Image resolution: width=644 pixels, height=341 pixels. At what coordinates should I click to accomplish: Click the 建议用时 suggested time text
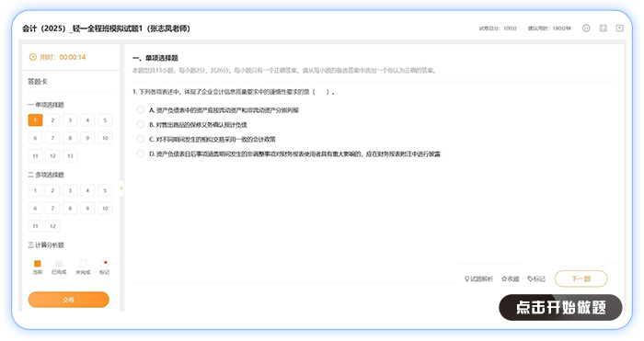549,28
